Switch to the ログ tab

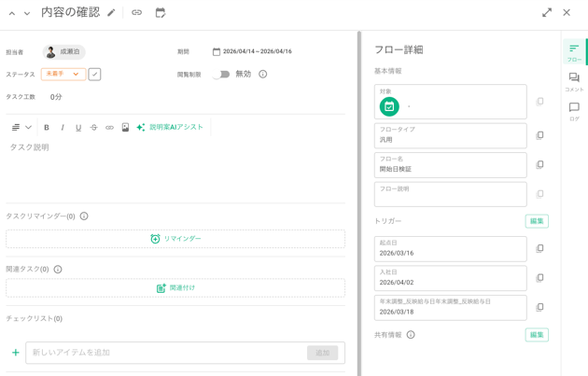click(574, 112)
